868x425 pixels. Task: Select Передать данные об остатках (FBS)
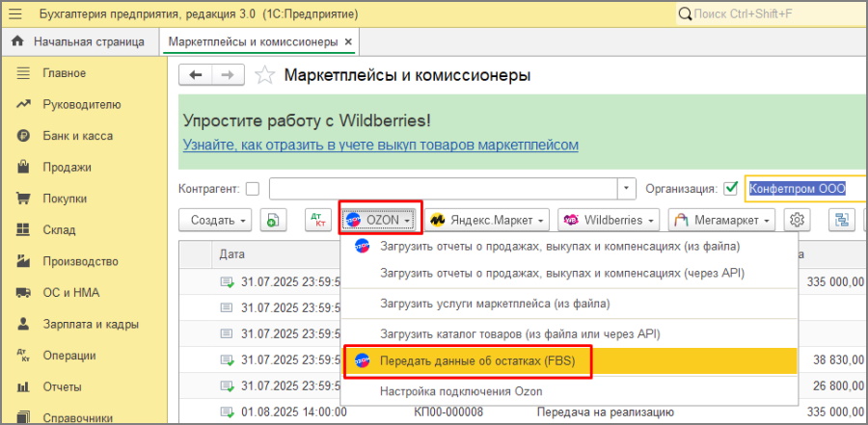coord(569,361)
